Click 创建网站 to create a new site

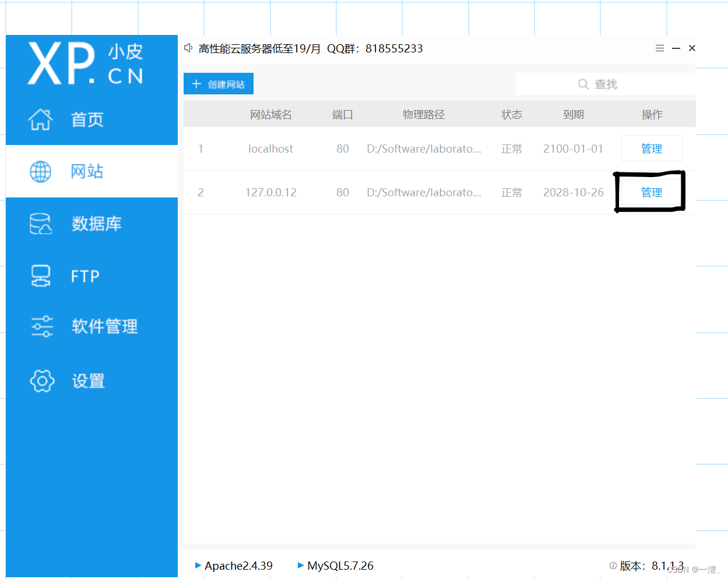pos(218,83)
